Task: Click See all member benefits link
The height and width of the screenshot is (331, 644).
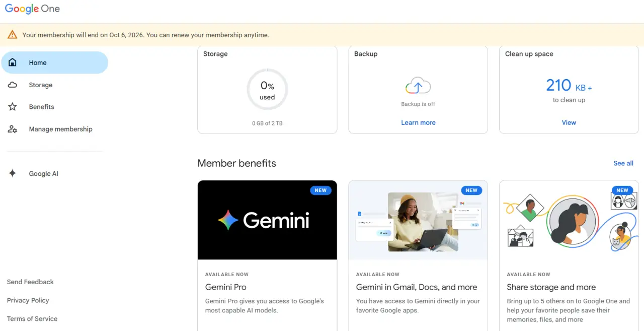Action: (623, 163)
